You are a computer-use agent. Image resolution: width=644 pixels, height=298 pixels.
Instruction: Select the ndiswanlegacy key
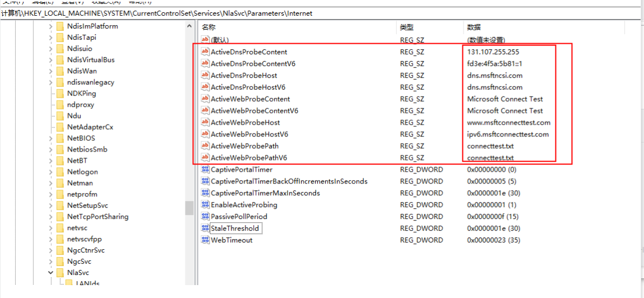coord(90,82)
